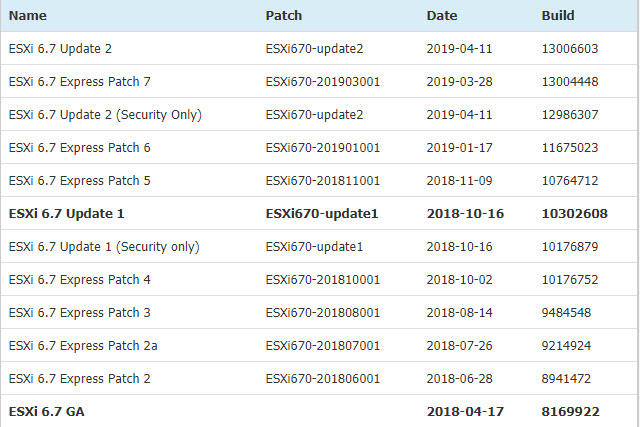Viewport: 640px width, 427px height.
Task: Click date 2018-08-14
Action: (x=460, y=313)
